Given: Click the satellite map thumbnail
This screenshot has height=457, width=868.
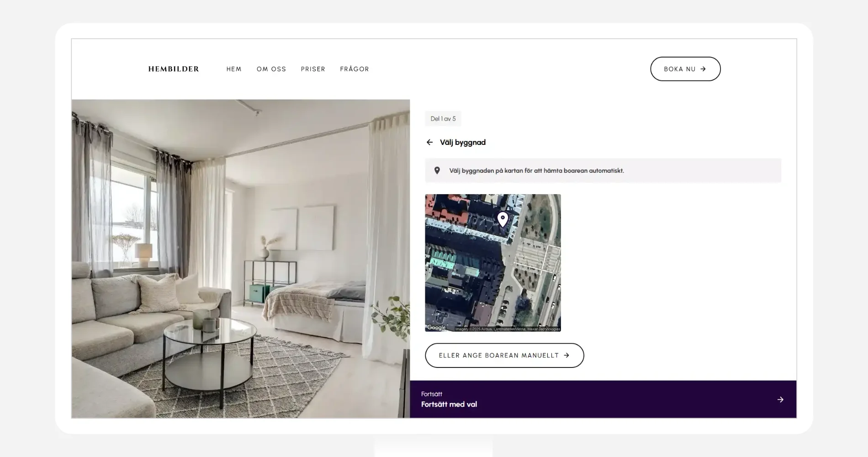Looking at the screenshot, I should pyautogui.click(x=493, y=263).
